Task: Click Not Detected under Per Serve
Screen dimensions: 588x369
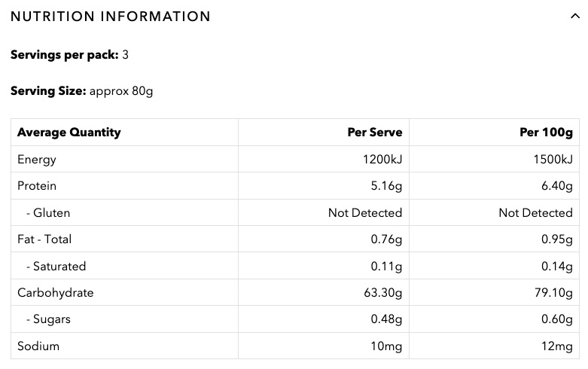Action: tap(365, 213)
